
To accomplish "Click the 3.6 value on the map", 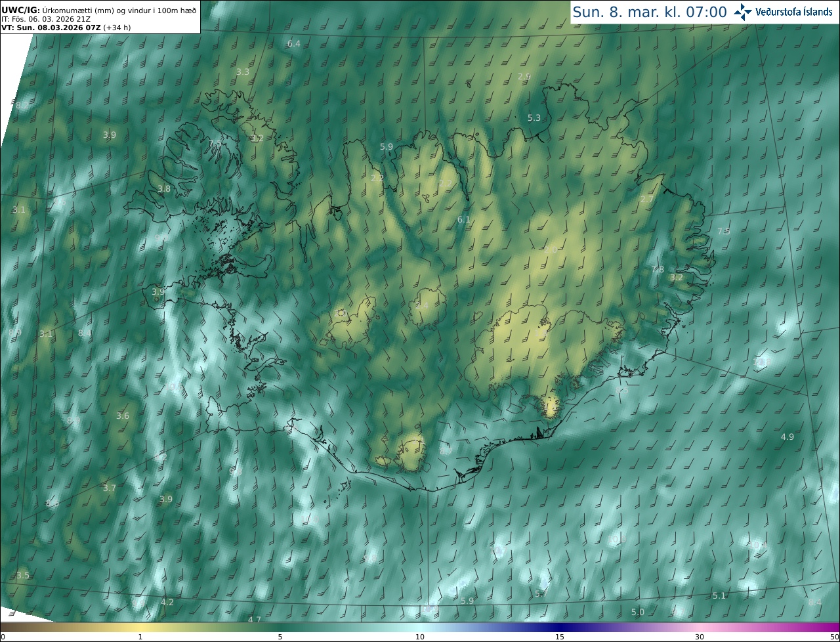I will click(x=123, y=416).
